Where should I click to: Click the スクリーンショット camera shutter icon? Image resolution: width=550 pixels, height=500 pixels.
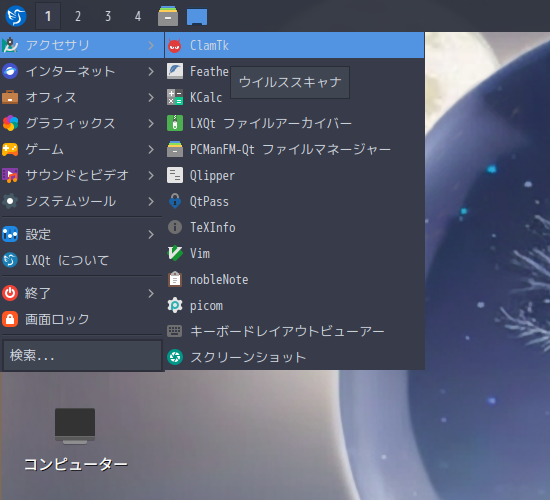(175, 357)
